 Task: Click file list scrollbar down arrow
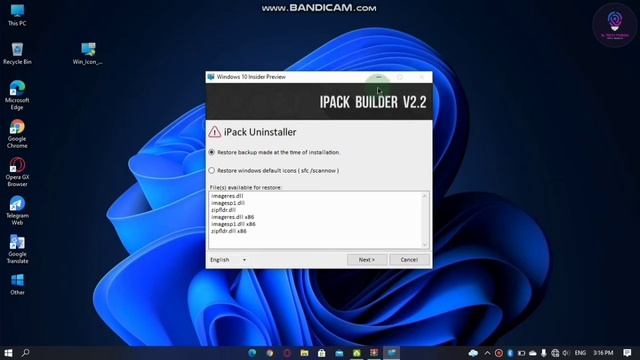click(x=424, y=244)
